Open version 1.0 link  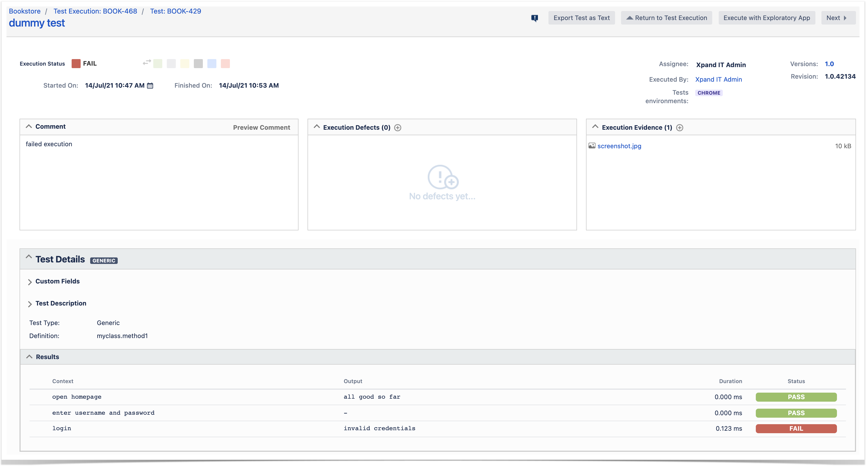pos(829,64)
